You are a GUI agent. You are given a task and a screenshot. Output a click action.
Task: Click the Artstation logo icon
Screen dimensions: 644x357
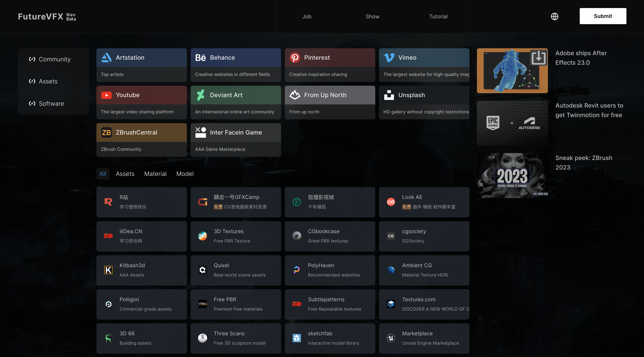click(107, 58)
